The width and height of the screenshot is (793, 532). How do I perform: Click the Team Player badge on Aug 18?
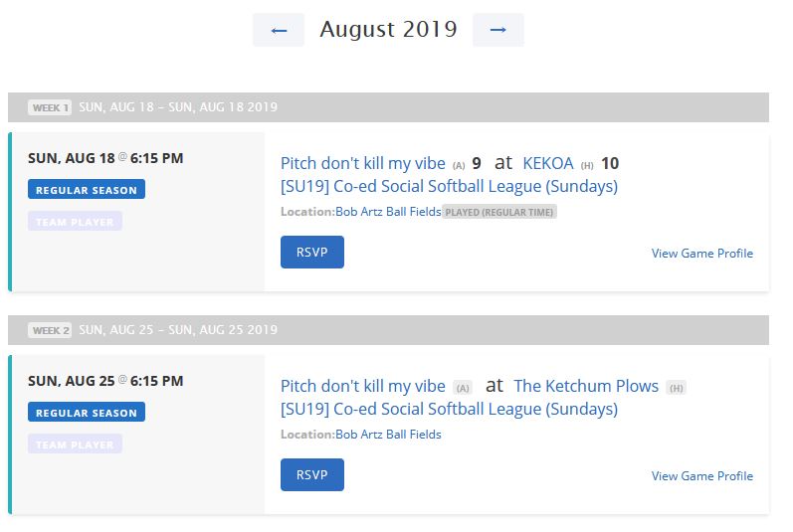(75, 222)
